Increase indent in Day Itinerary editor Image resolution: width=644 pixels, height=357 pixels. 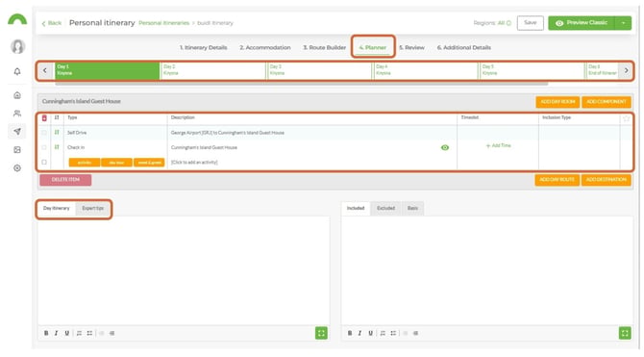click(112, 333)
